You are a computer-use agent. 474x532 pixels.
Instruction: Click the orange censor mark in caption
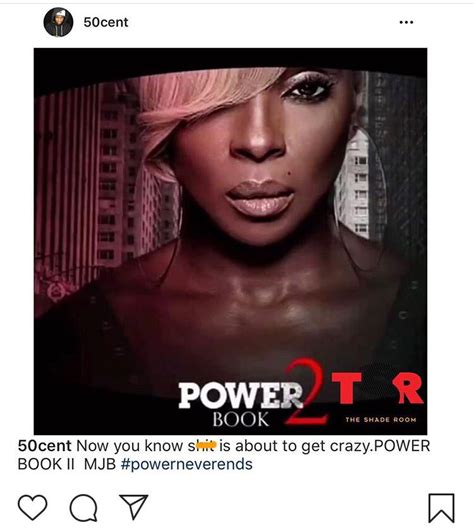(x=205, y=444)
